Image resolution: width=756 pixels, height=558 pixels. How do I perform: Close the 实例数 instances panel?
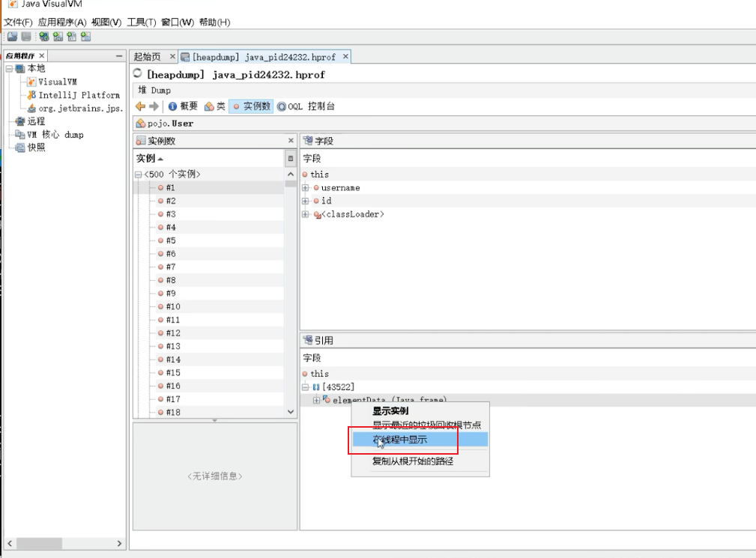coord(291,140)
